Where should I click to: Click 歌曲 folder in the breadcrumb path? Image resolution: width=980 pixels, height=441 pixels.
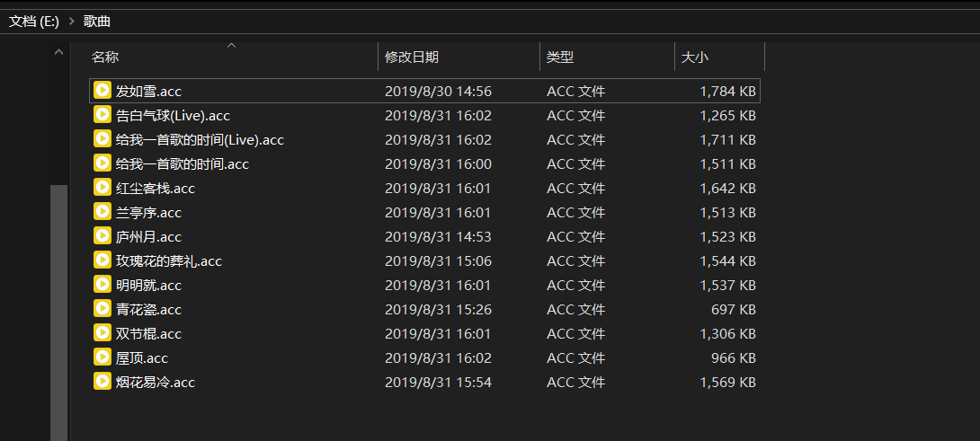point(97,22)
